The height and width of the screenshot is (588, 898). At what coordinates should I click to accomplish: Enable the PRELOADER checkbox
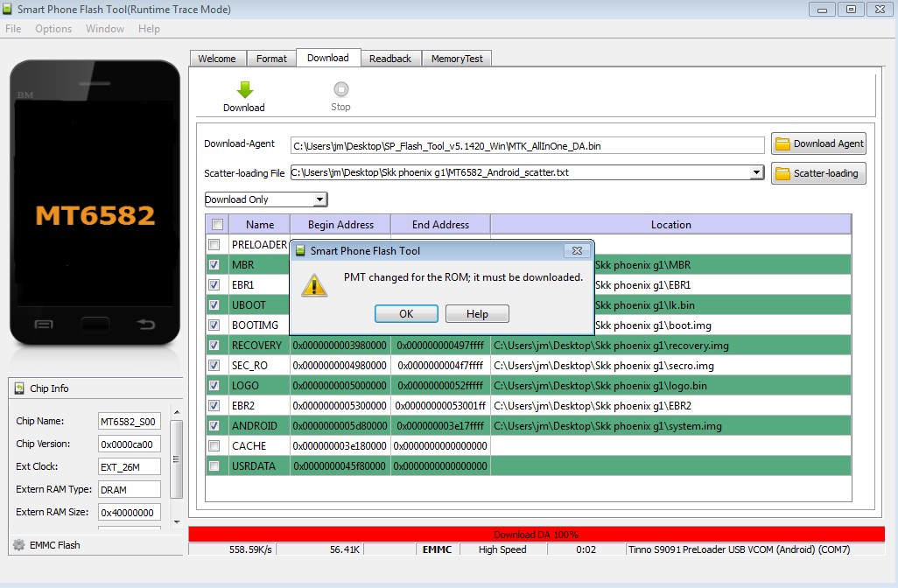[214, 244]
